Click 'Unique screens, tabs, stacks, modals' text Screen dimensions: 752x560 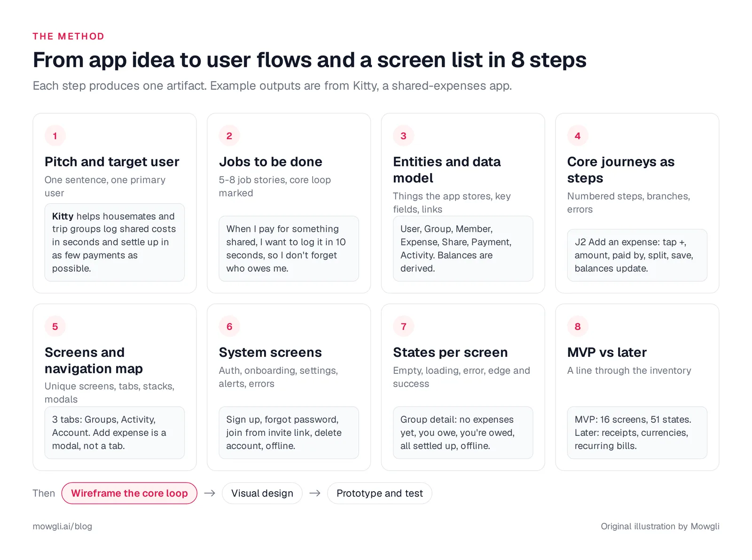pyautogui.click(x=110, y=393)
